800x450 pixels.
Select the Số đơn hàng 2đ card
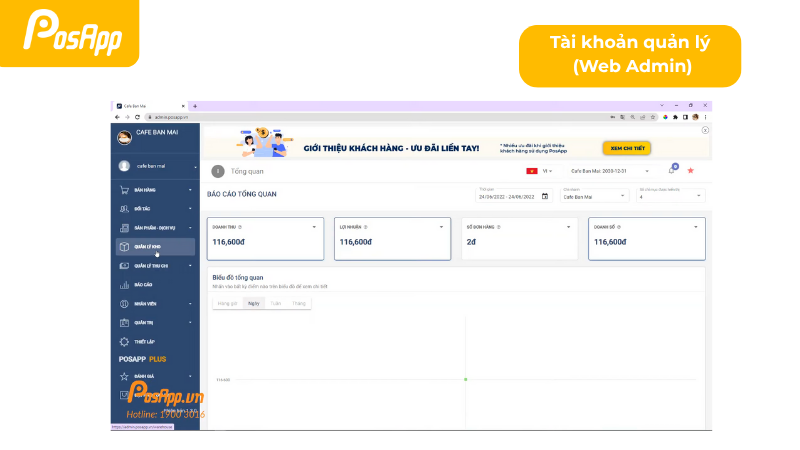pos(519,239)
